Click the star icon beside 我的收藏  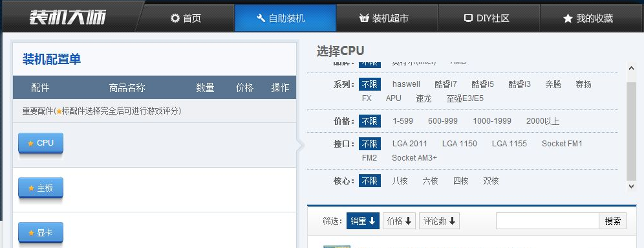[568, 18]
